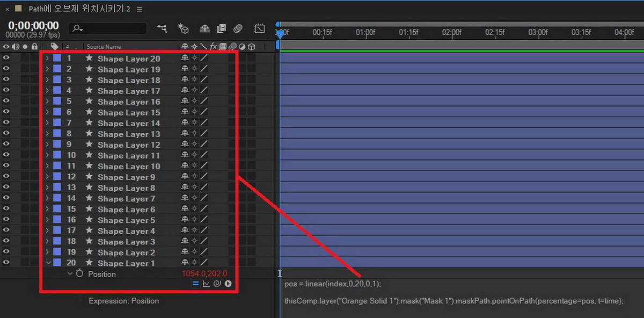Click the 3D Layer cube column header icon
Screen dimensions: 644x318
click(x=251, y=47)
